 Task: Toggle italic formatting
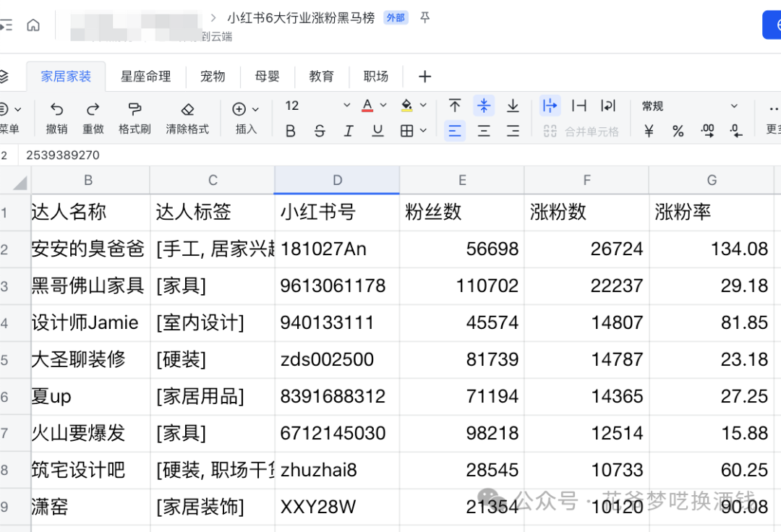349,132
